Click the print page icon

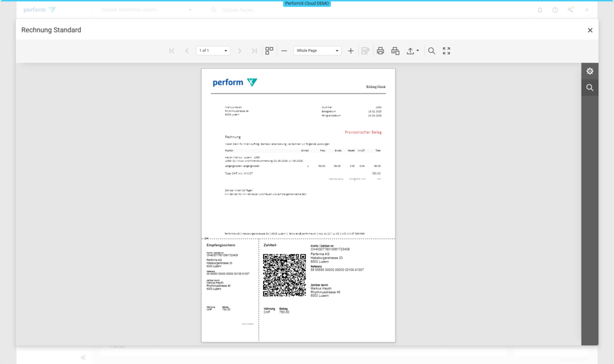395,51
